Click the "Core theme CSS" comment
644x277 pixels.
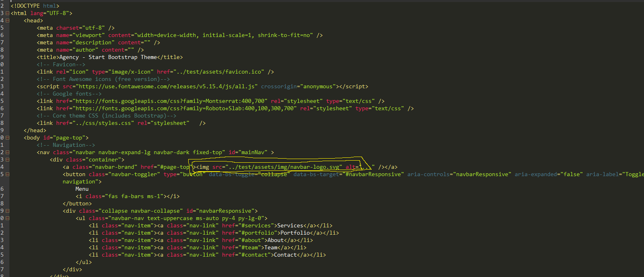pyautogui.click(x=107, y=116)
